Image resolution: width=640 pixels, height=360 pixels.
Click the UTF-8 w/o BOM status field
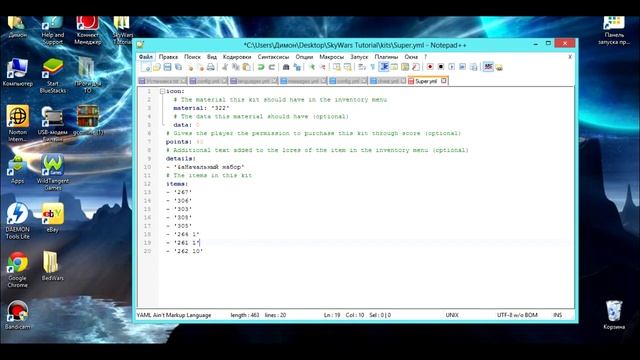pos(517,315)
